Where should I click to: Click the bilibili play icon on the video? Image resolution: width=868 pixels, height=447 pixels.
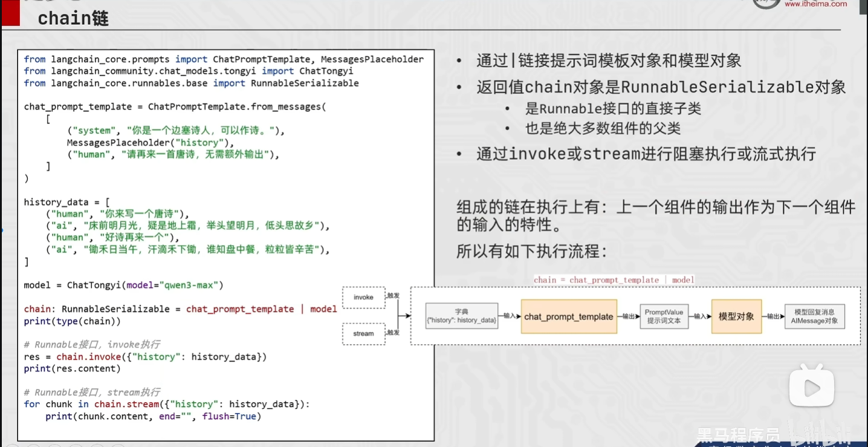point(812,386)
